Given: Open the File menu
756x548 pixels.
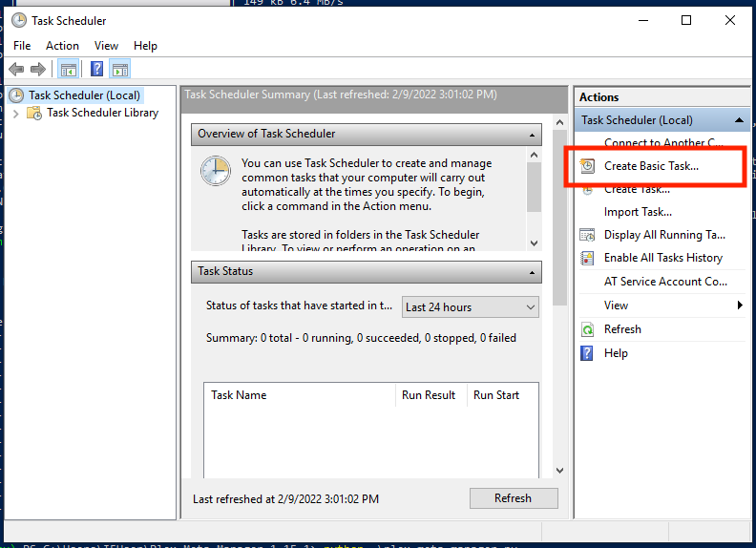Looking at the screenshot, I should tap(22, 46).
